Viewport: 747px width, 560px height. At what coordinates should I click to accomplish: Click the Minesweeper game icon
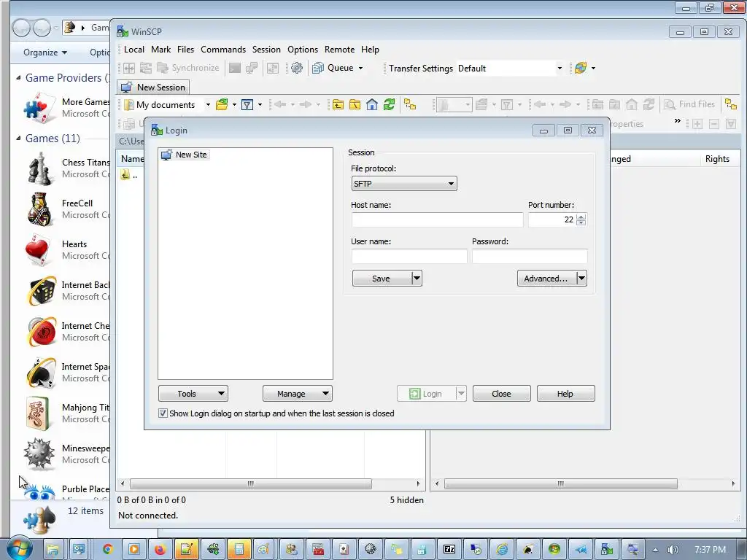[39, 454]
